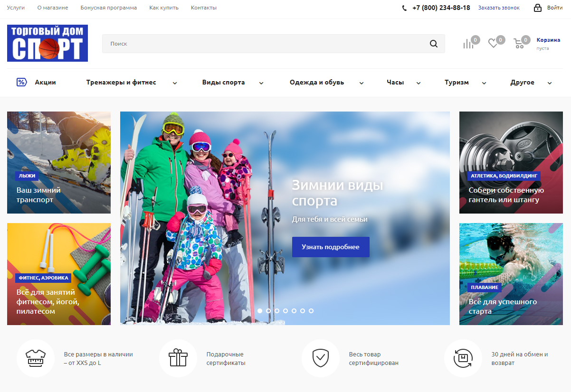Click the Ваш зимний транспорт caption
The height and width of the screenshot is (392, 571).
[38, 195]
